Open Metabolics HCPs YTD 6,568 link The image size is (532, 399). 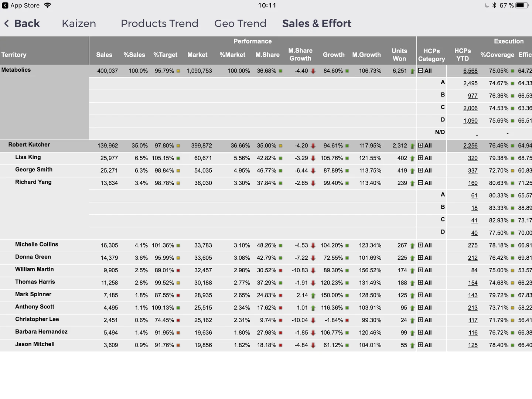pyautogui.click(x=470, y=71)
